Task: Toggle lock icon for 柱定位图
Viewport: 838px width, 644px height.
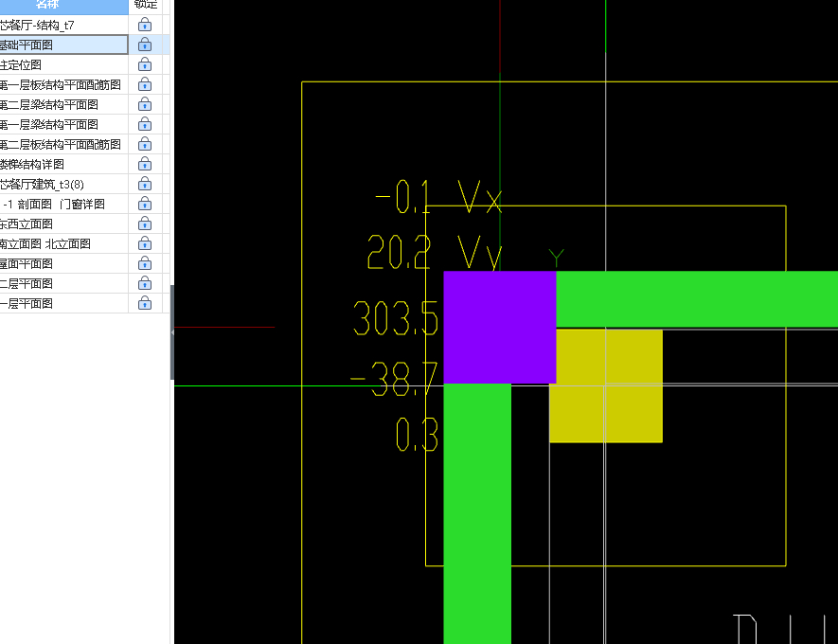Action: coord(145,64)
